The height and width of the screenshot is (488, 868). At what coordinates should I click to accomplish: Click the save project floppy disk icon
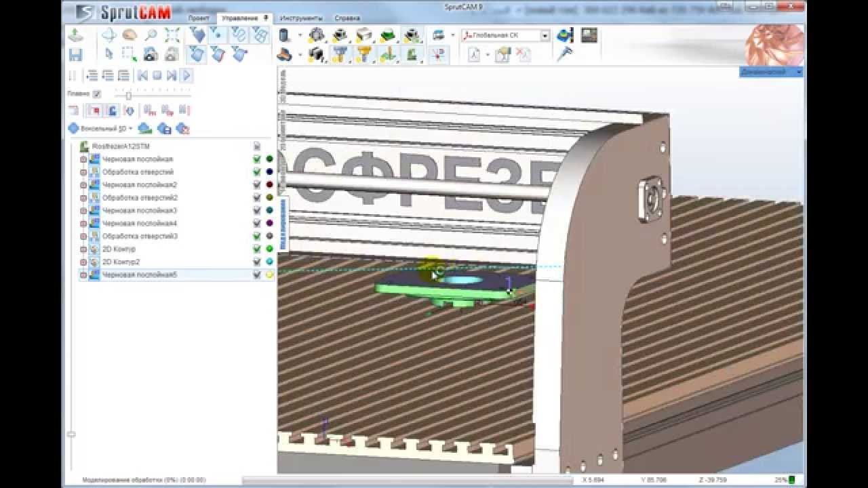[75, 55]
